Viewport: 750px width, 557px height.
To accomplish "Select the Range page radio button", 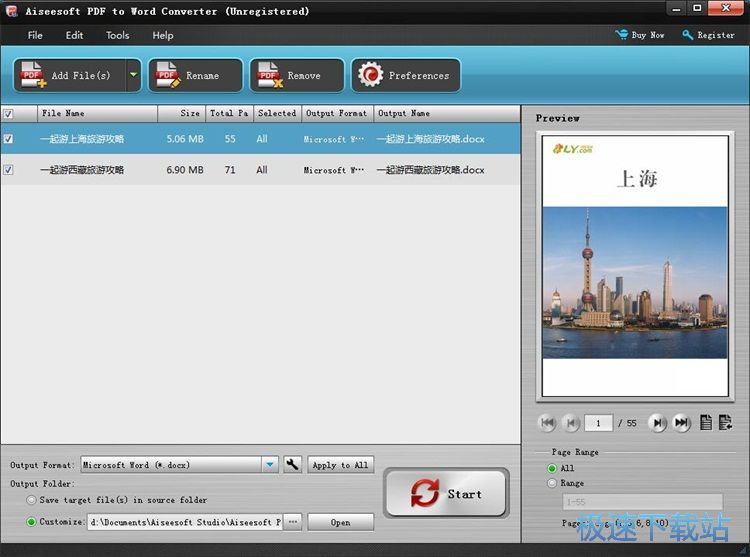I will pos(551,483).
